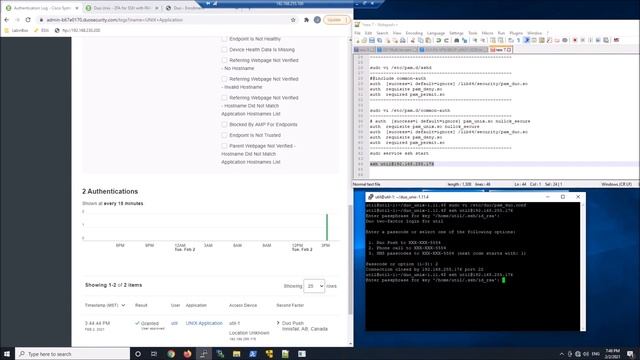The image size is (640, 360).
Task: Click the Notepad++ Cut icon
Action: 412,40
